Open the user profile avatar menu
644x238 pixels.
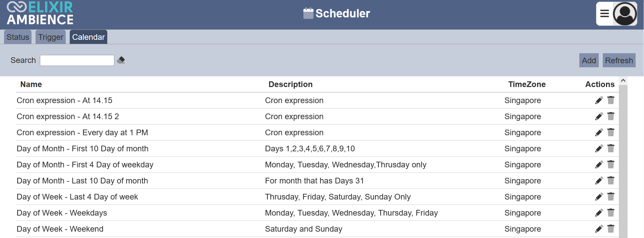point(625,14)
